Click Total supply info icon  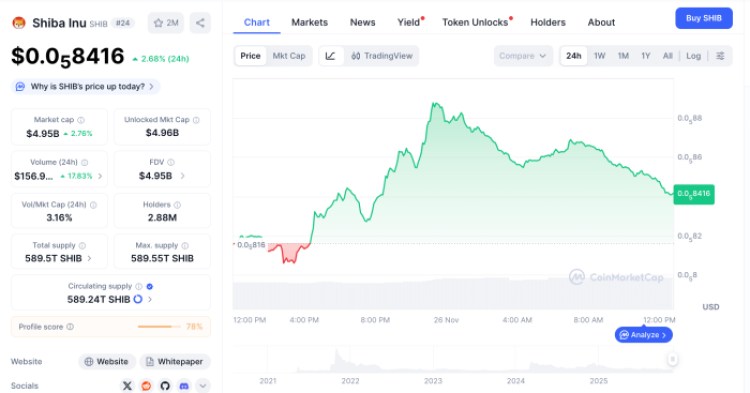82,245
